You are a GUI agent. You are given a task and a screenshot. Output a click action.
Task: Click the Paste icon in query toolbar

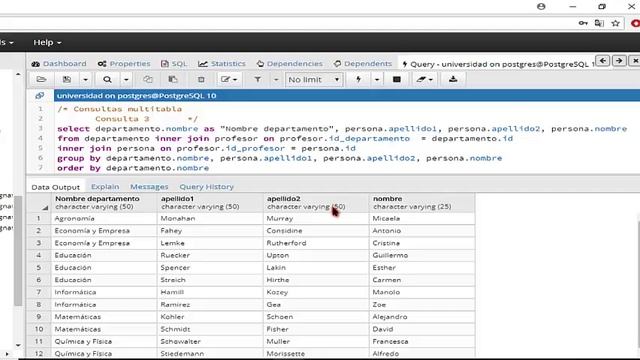coord(173,80)
